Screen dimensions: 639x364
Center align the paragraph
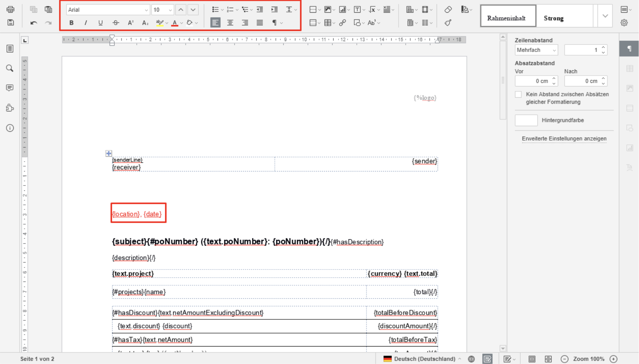point(230,23)
